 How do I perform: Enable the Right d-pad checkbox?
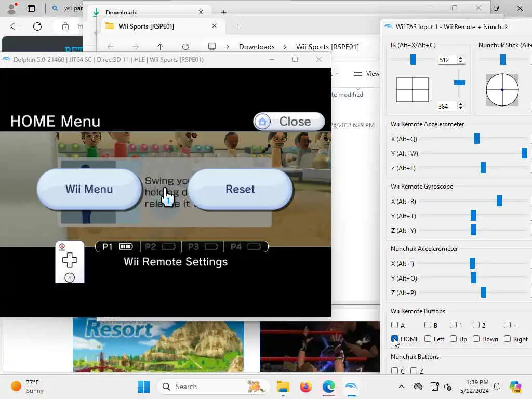point(507,339)
